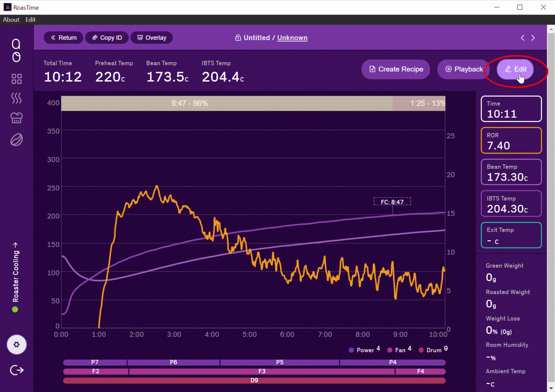The height and width of the screenshot is (392, 555).
Task: Click the Create Recipe button
Action: (396, 69)
